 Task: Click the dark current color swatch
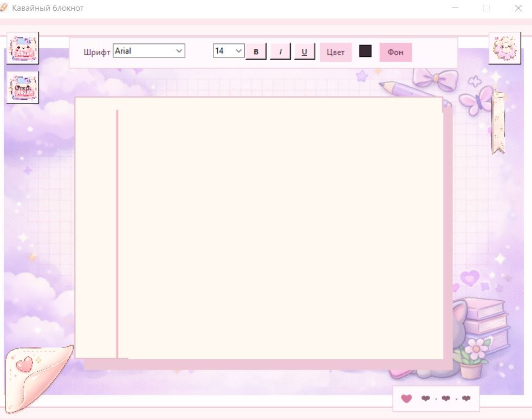pos(365,51)
